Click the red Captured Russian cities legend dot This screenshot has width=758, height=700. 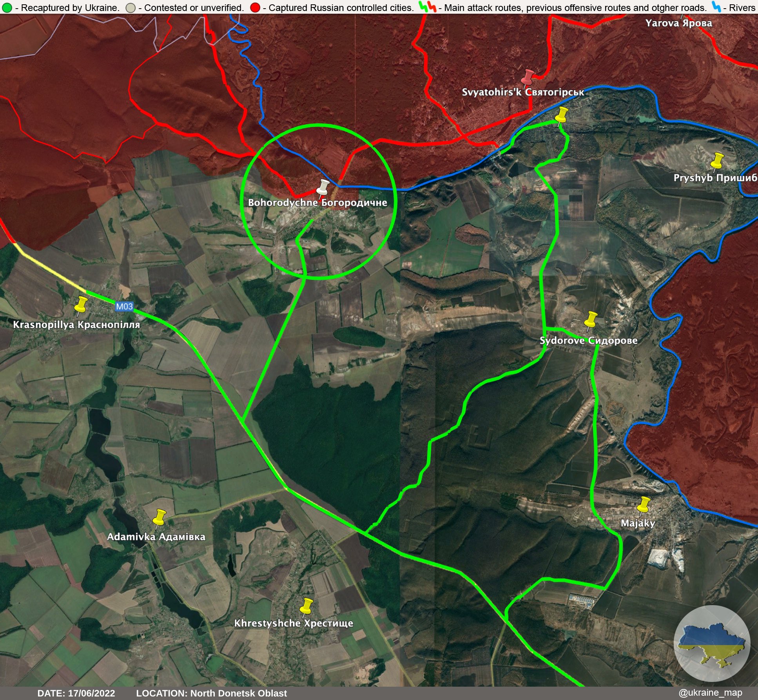pyautogui.click(x=255, y=7)
